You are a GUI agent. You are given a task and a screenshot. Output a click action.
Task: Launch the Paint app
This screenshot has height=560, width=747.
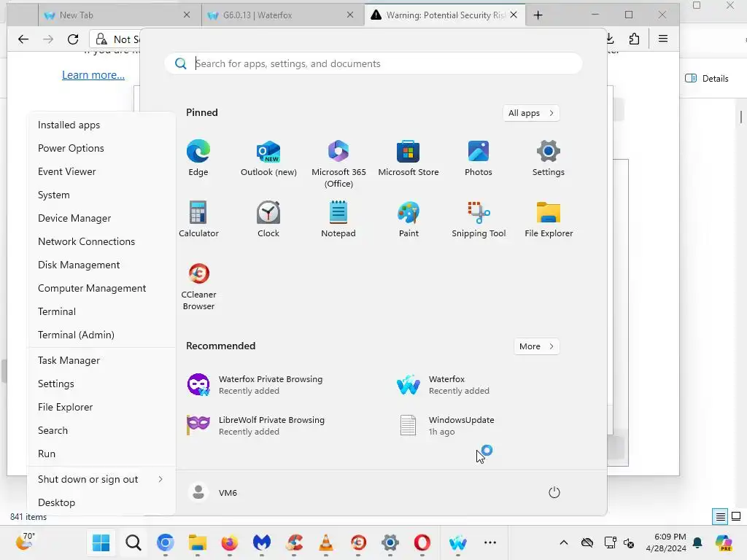coord(409,219)
